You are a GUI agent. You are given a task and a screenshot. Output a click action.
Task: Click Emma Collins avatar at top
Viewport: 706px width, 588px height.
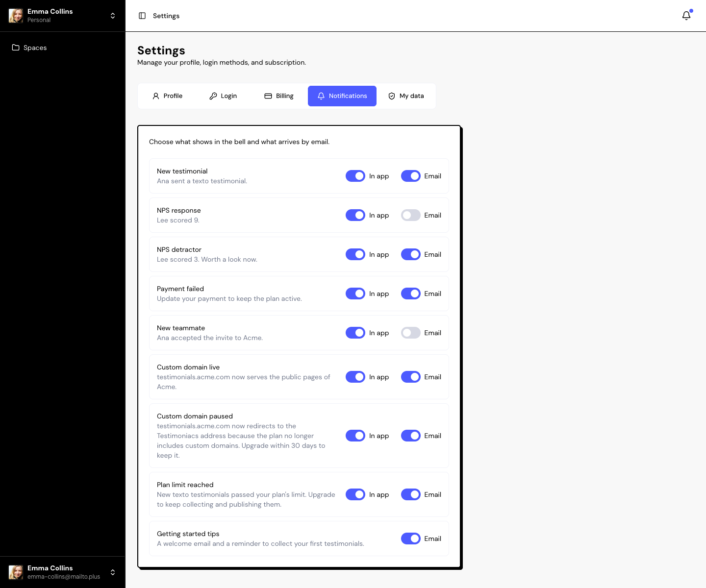16,16
